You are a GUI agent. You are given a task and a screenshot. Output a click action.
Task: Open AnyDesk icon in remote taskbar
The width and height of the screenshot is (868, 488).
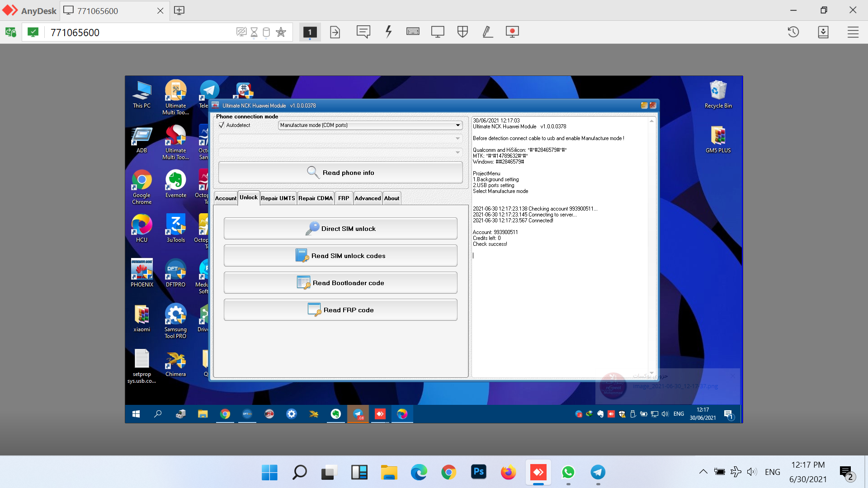pos(380,414)
